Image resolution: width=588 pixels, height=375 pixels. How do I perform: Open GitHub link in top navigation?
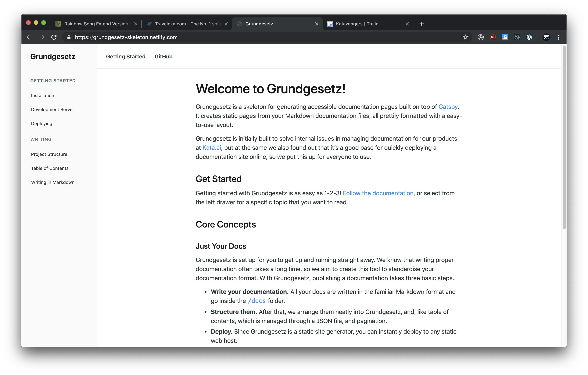[164, 56]
